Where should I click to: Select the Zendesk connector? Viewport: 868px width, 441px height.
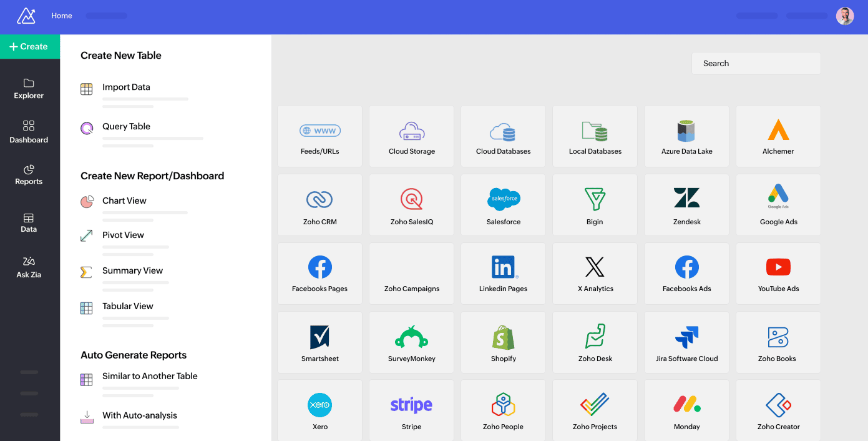tap(686, 205)
